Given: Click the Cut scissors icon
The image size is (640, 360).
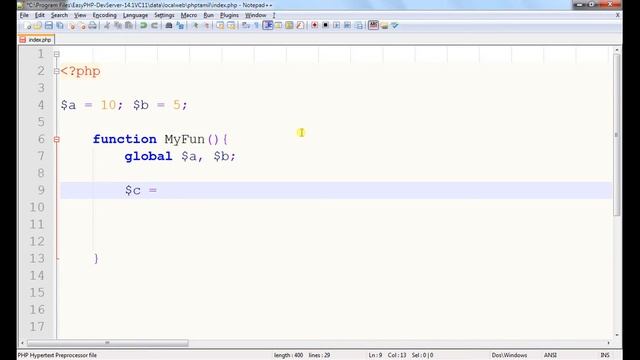Looking at the screenshot, I should 107,26.
